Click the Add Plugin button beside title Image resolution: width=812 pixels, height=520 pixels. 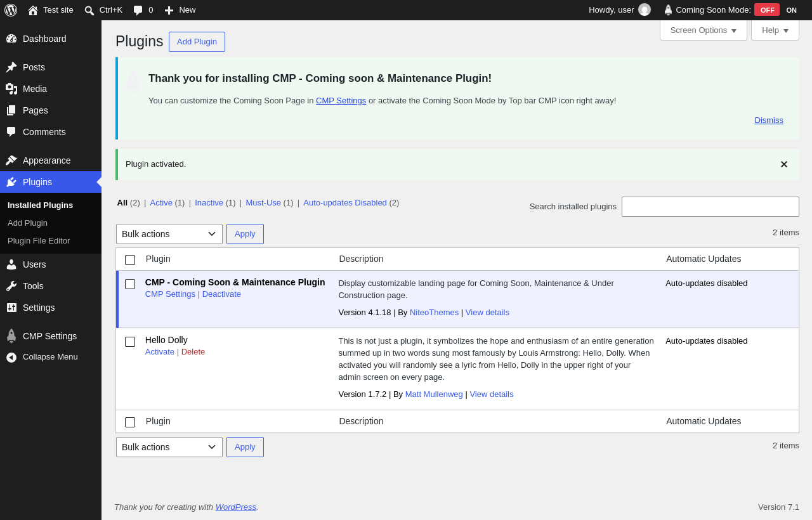[197, 42]
